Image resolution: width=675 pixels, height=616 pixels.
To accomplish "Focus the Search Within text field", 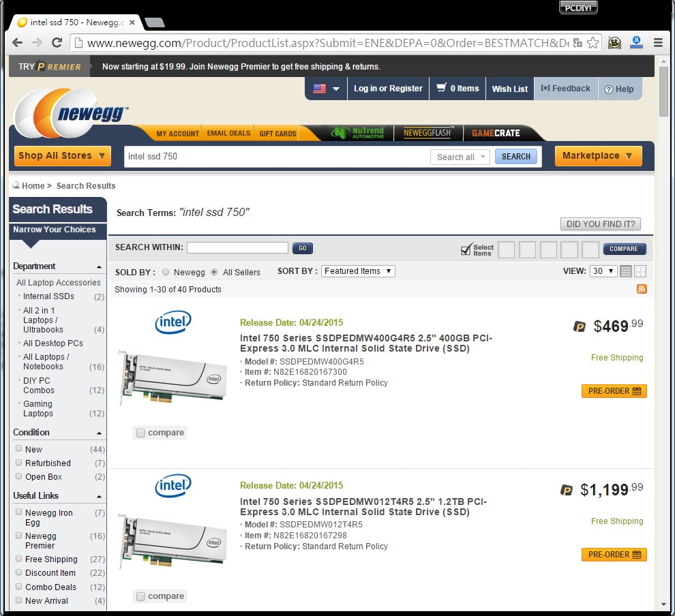I will click(x=238, y=247).
